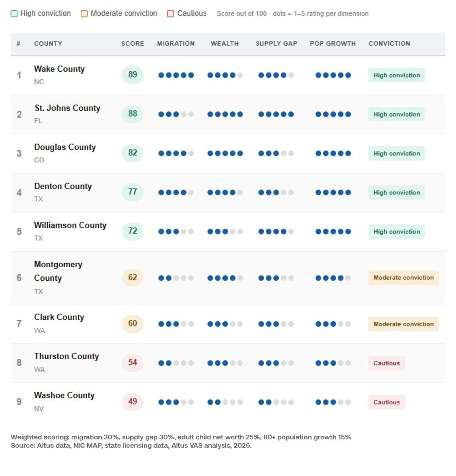456x476 pixels.
Task: Select Montgomery County's 62 score badge
Action: tap(133, 278)
